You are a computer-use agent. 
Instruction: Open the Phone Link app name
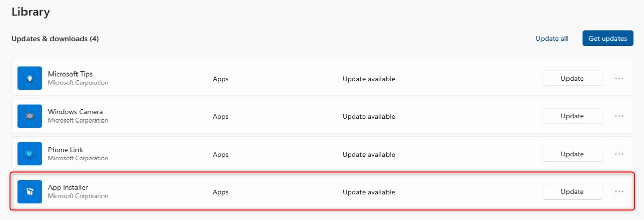click(65, 150)
